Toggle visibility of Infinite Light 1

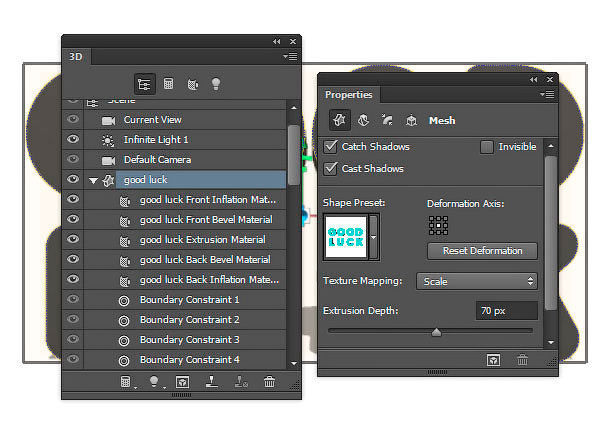point(73,139)
